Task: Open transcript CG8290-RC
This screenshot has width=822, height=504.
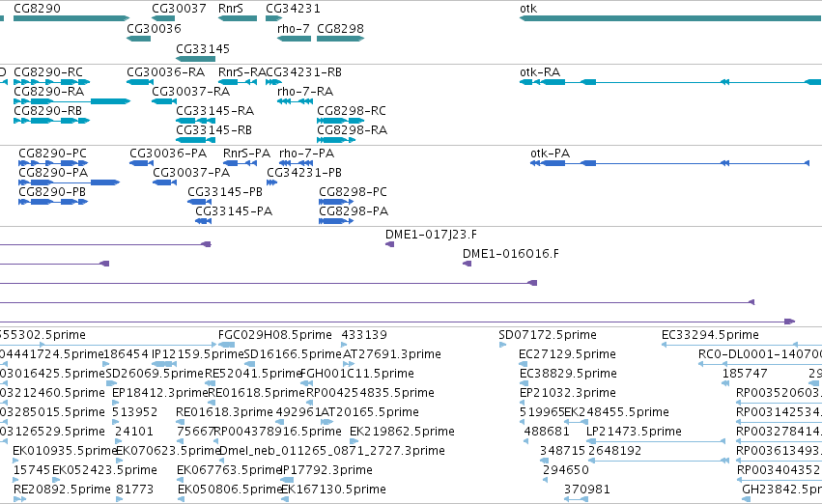Action: click(48, 71)
